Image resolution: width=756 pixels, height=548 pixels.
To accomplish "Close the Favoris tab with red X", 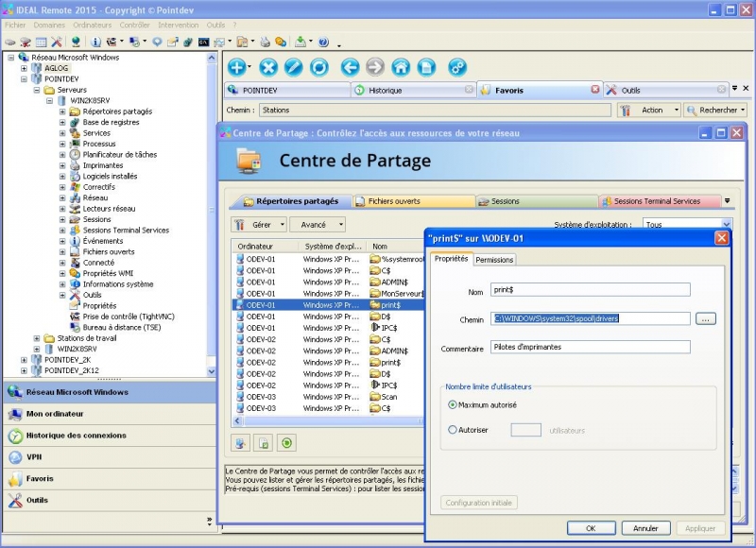I will (595, 90).
